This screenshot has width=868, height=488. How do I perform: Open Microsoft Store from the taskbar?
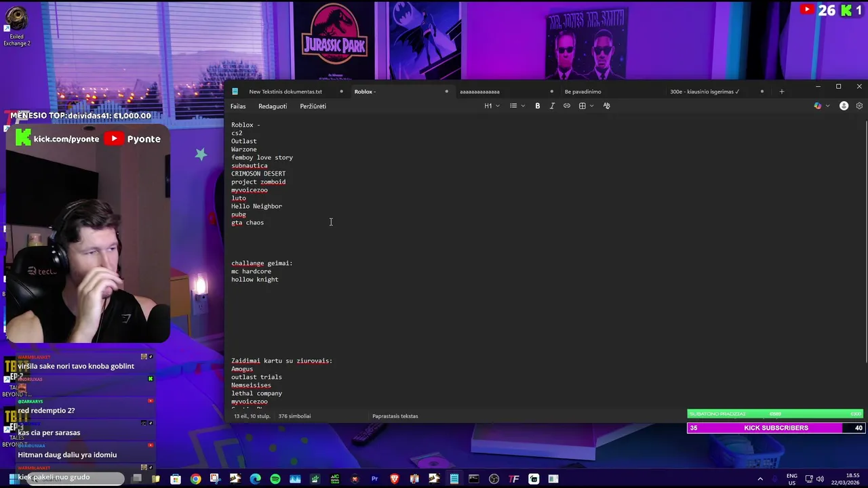[176, 479]
